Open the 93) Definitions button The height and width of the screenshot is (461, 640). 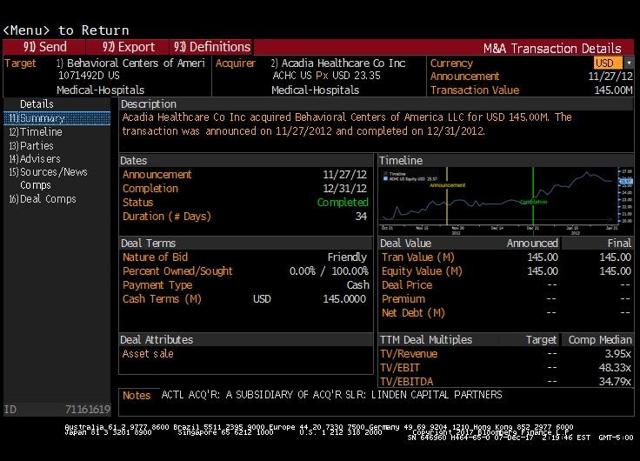pos(212,47)
